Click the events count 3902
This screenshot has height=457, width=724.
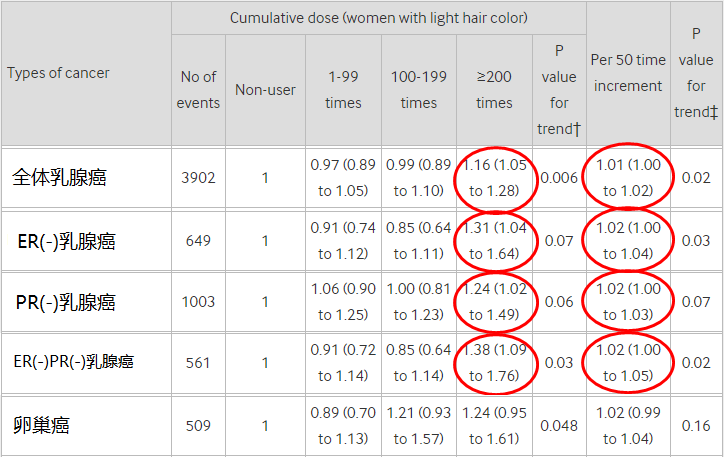[198, 178]
